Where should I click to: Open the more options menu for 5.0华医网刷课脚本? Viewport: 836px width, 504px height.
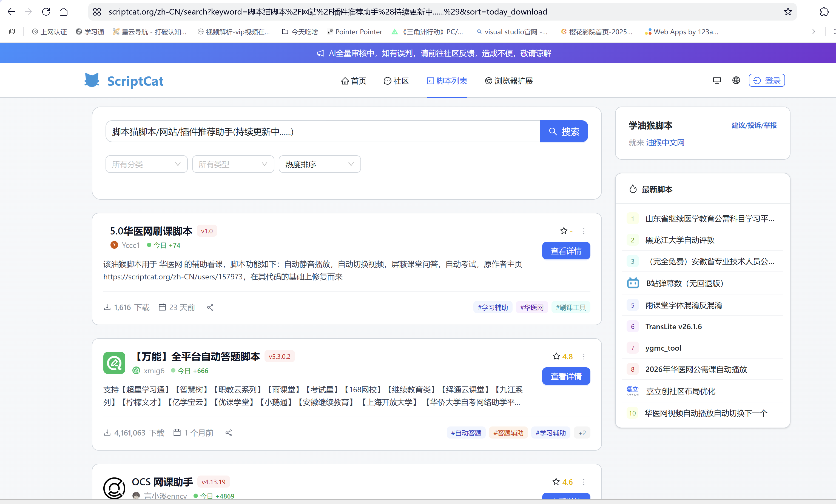click(584, 231)
